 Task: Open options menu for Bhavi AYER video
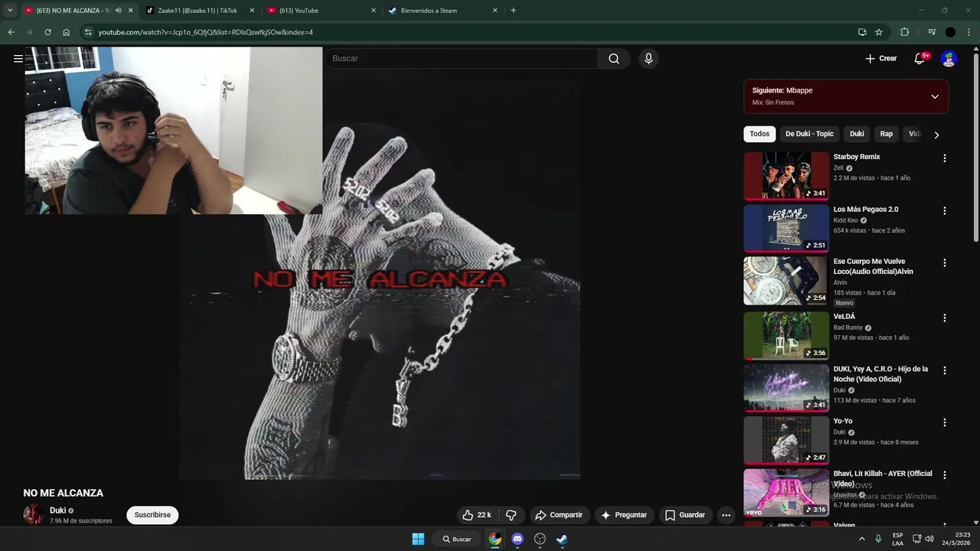coord(944,475)
